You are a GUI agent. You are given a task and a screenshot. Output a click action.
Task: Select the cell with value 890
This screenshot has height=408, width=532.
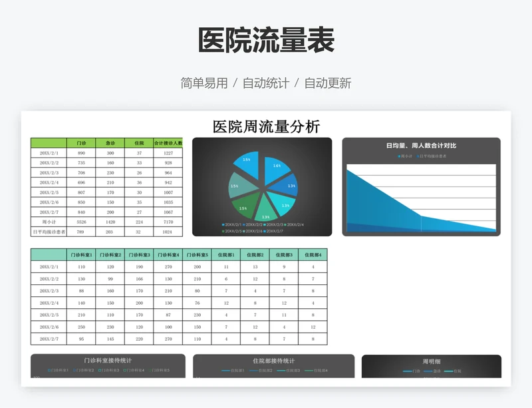81,153
